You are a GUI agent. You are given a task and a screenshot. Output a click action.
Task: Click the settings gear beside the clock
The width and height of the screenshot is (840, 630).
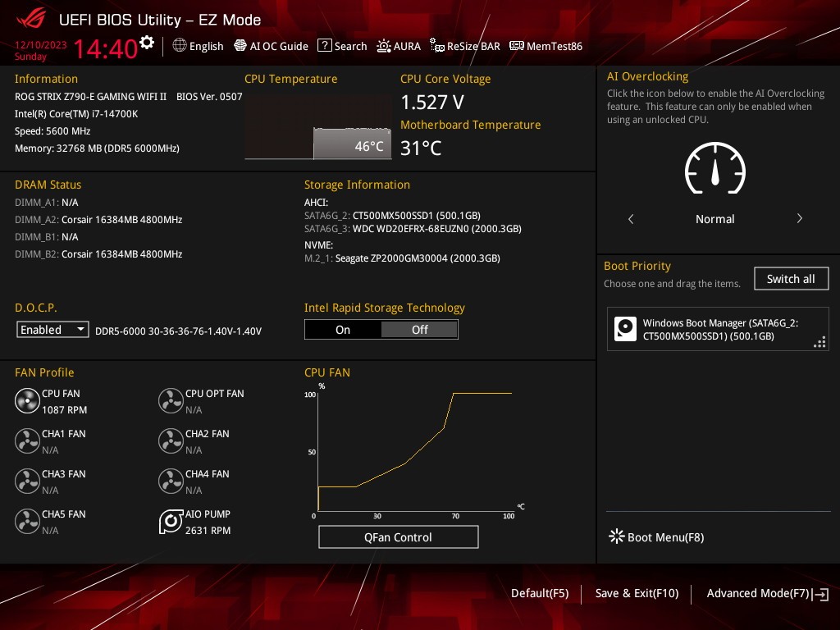pyautogui.click(x=147, y=43)
